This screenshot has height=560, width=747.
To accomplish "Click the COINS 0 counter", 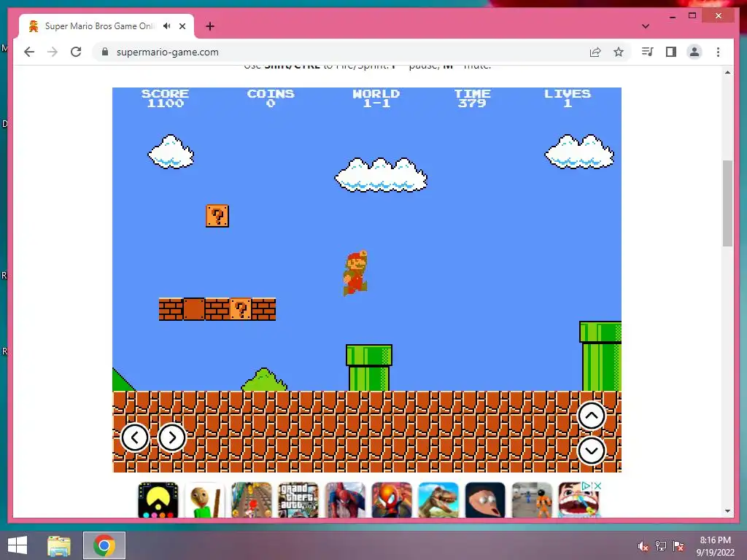I will [271, 98].
